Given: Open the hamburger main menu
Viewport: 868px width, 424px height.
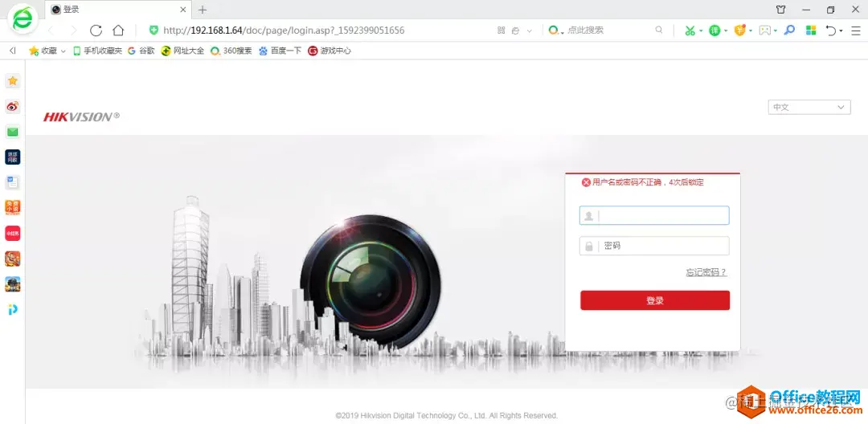Looking at the screenshot, I should click(x=854, y=31).
